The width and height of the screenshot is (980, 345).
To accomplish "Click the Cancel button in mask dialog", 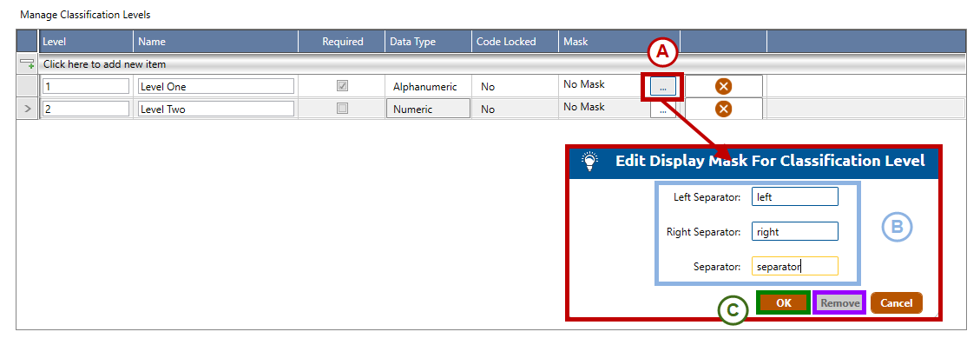I will tap(897, 303).
